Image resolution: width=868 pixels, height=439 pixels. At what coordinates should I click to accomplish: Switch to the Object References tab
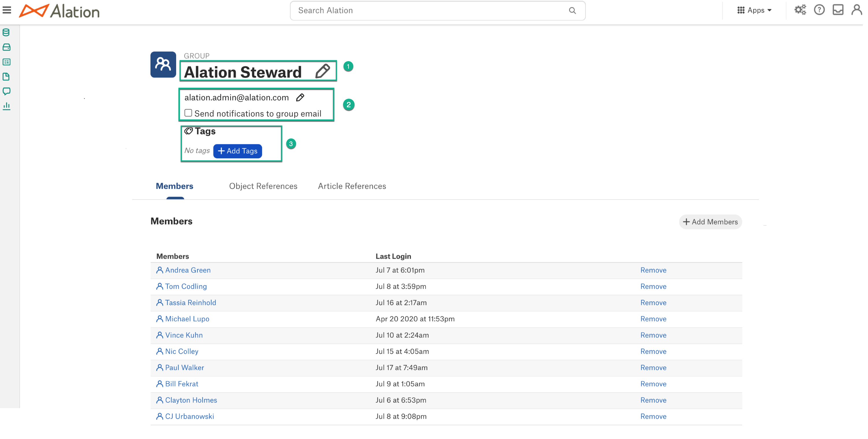click(x=263, y=186)
